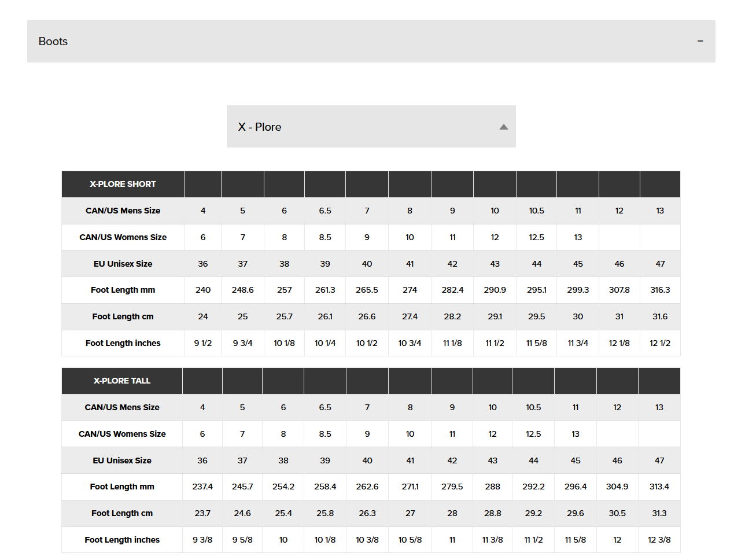Click the 262.6 mm cell

coord(367,487)
